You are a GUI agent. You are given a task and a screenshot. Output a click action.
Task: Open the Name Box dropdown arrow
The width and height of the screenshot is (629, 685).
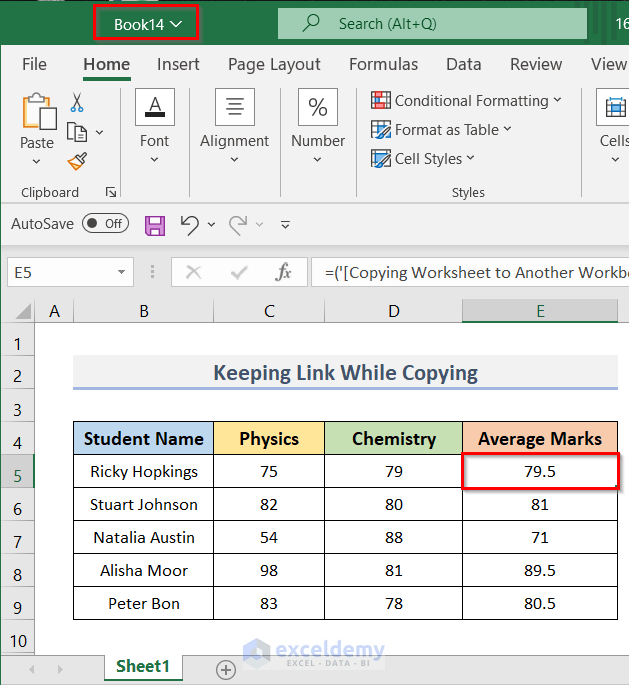pyautogui.click(x=122, y=272)
